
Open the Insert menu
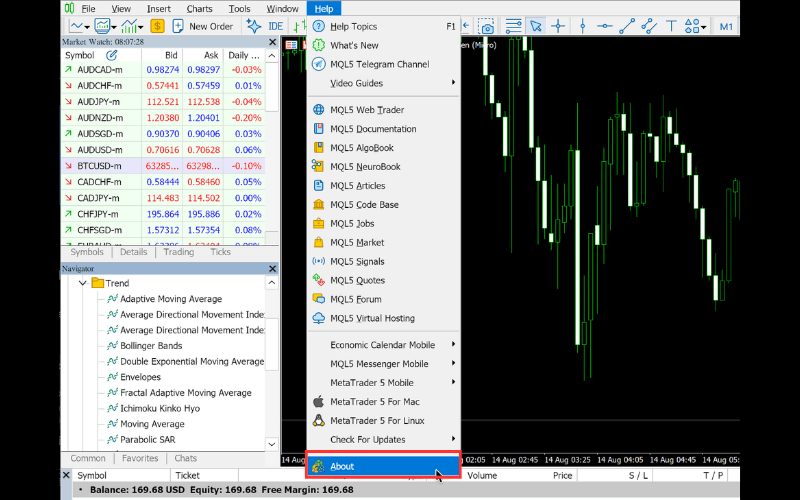pyautogui.click(x=159, y=9)
